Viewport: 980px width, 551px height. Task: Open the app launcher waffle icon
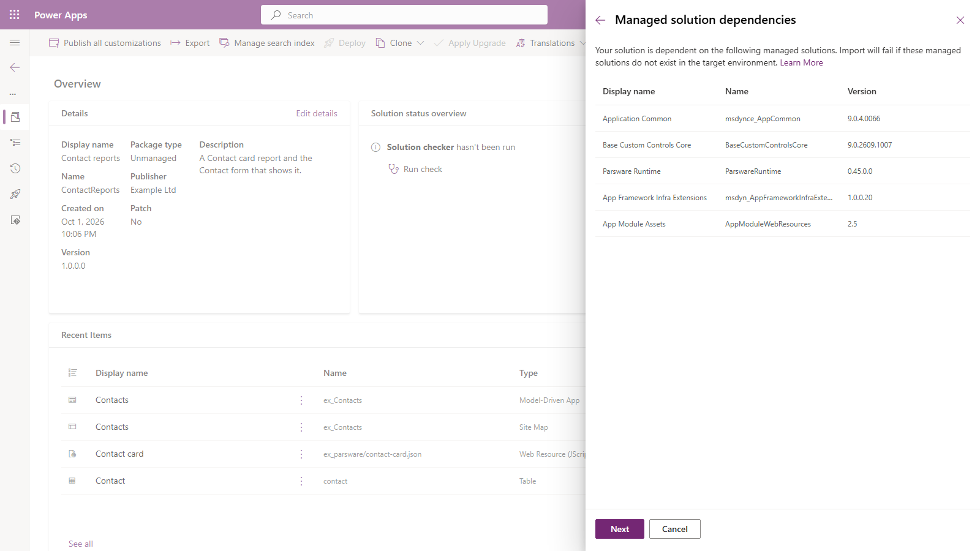(15, 15)
